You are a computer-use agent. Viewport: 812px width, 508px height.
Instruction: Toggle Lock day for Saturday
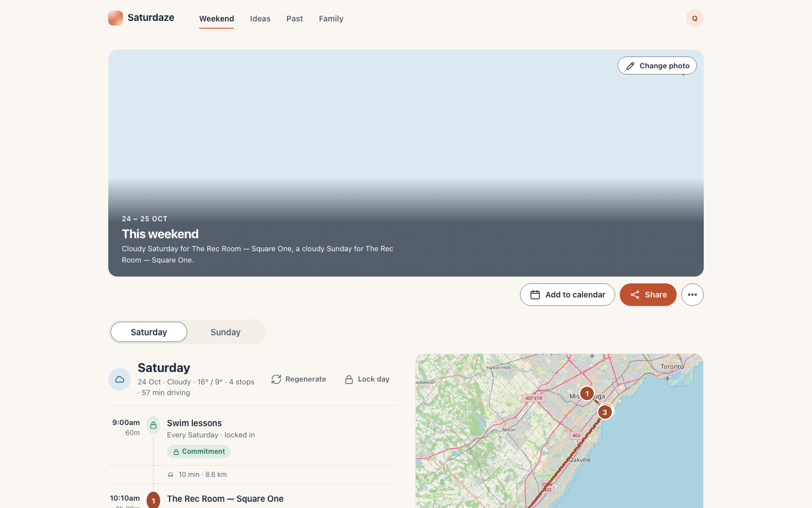point(367,379)
